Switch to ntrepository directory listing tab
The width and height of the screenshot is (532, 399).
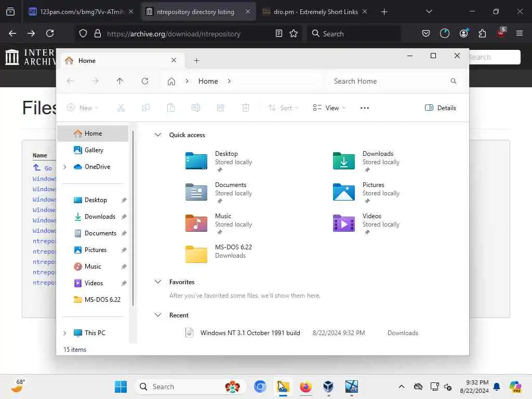pos(198,11)
